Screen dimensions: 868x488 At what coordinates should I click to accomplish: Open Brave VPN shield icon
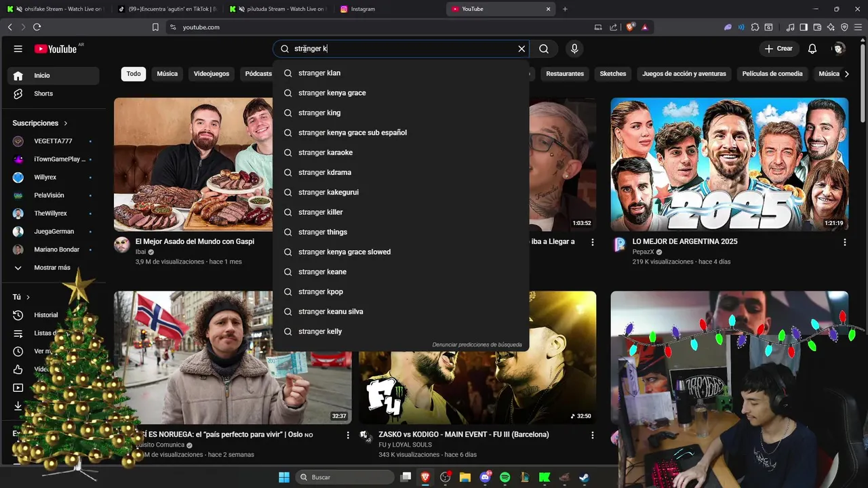click(844, 27)
